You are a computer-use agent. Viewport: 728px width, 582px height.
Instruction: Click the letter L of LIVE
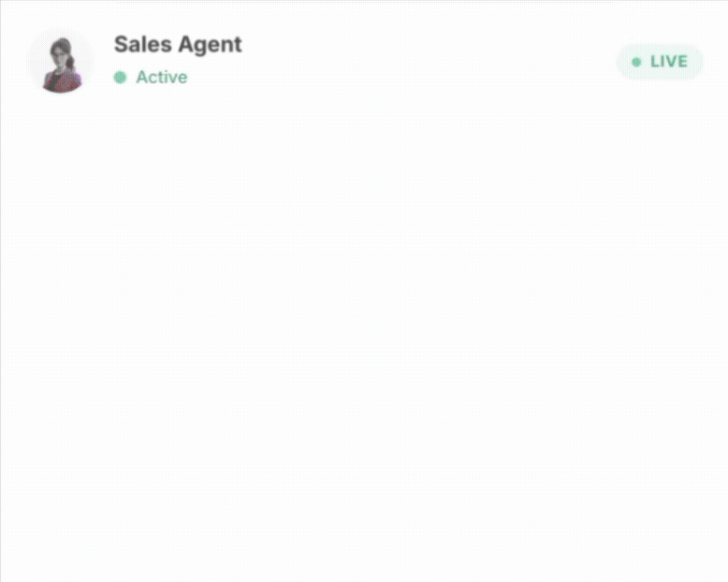[655, 62]
